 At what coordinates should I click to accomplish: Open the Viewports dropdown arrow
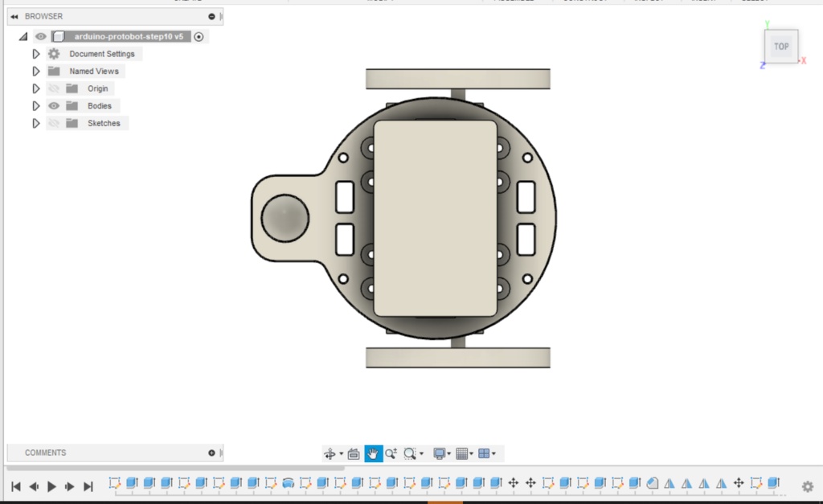click(493, 453)
